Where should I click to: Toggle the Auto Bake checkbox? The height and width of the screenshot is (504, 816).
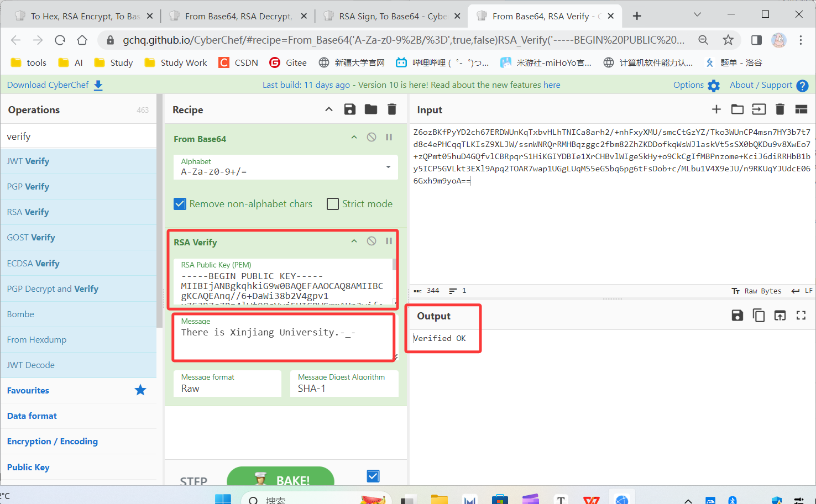(x=373, y=476)
